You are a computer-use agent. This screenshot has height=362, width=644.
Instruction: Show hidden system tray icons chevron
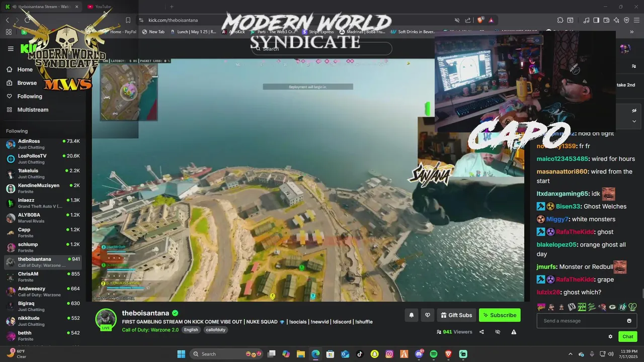(x=570, y=354)
